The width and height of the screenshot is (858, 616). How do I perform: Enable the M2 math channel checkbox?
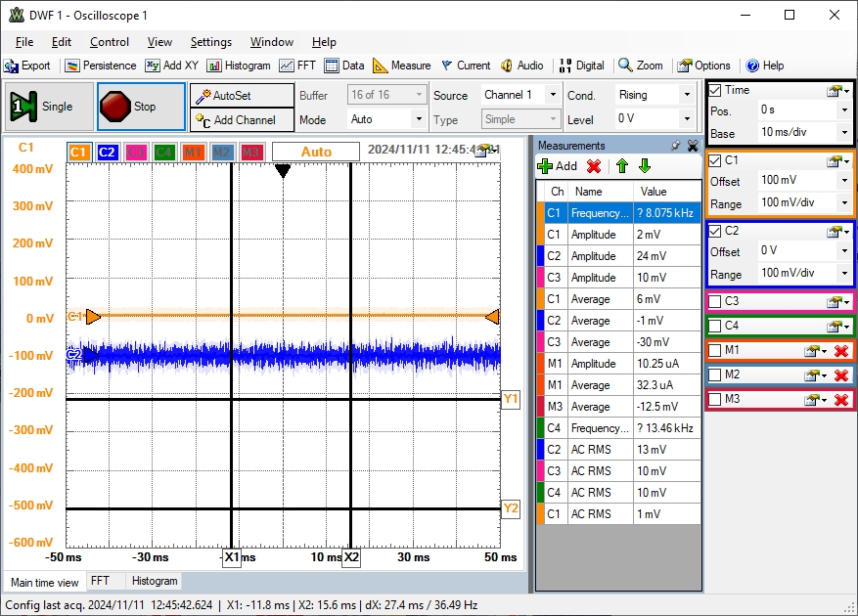click(715, 374)
